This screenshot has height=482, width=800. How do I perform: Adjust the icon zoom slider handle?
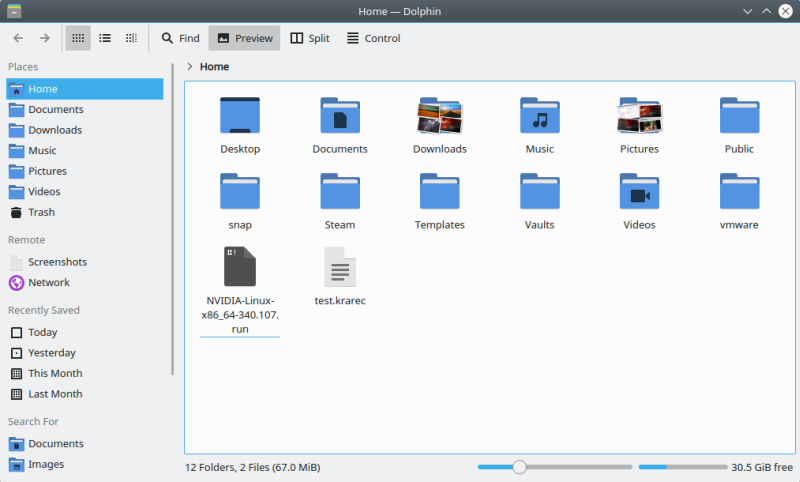(x=519, y=467)
